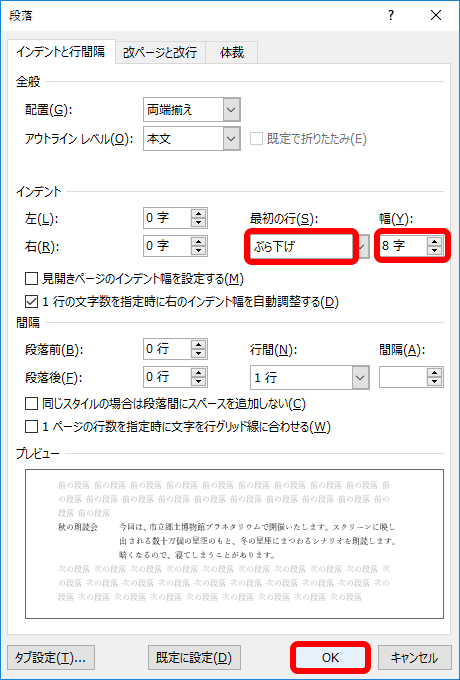Decrease the 幅 width spinner down arrow

[434, 251]
